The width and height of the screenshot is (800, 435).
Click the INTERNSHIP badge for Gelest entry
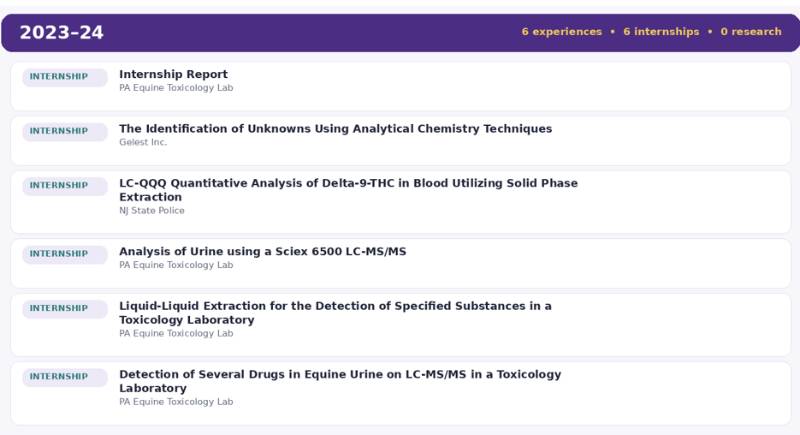[65, 132]
